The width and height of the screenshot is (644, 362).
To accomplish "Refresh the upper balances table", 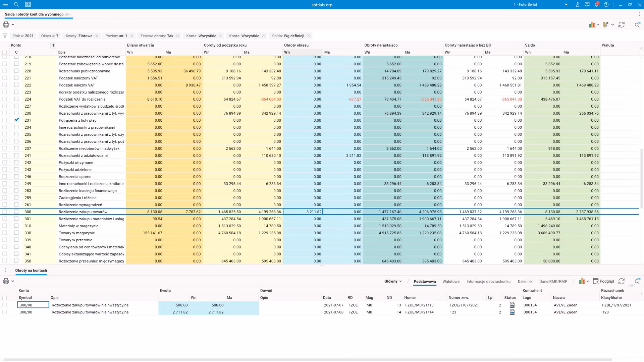I will (622, 25).
